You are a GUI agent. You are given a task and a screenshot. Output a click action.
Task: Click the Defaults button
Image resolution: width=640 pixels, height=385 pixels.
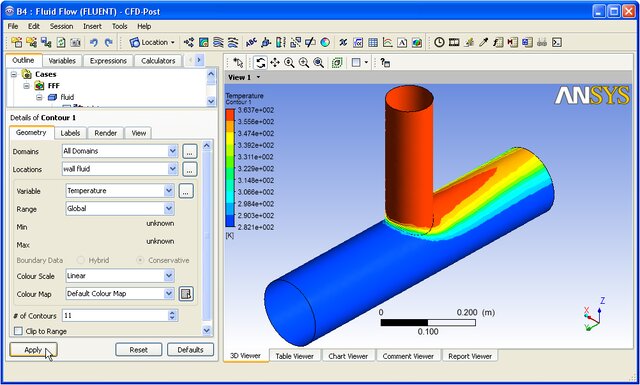[x=190, y=350]
